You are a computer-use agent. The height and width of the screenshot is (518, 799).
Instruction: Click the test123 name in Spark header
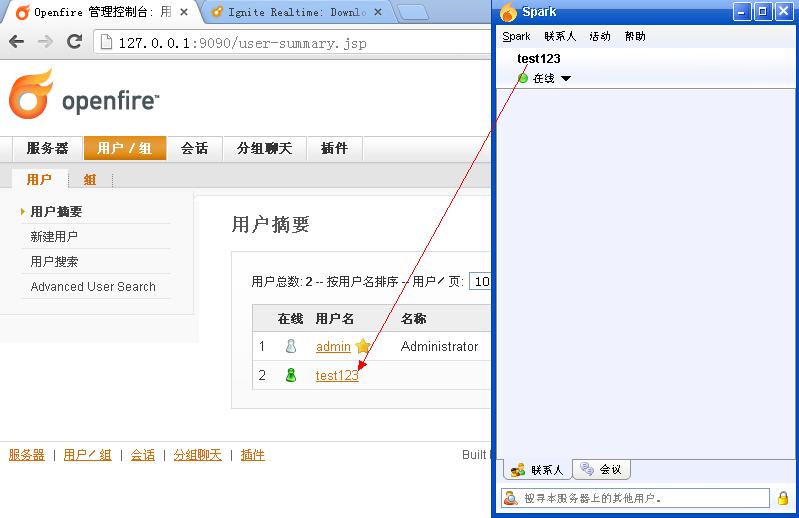click(539, 59)
